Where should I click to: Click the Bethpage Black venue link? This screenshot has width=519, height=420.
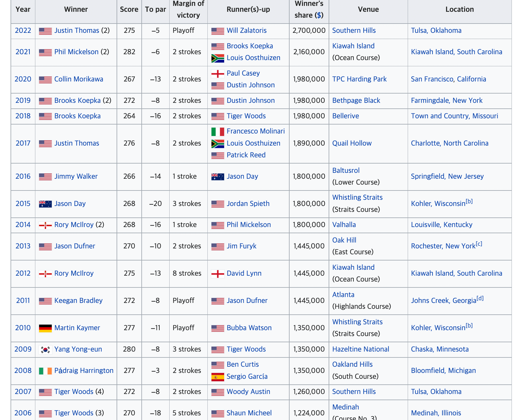[x=356, y=100]
